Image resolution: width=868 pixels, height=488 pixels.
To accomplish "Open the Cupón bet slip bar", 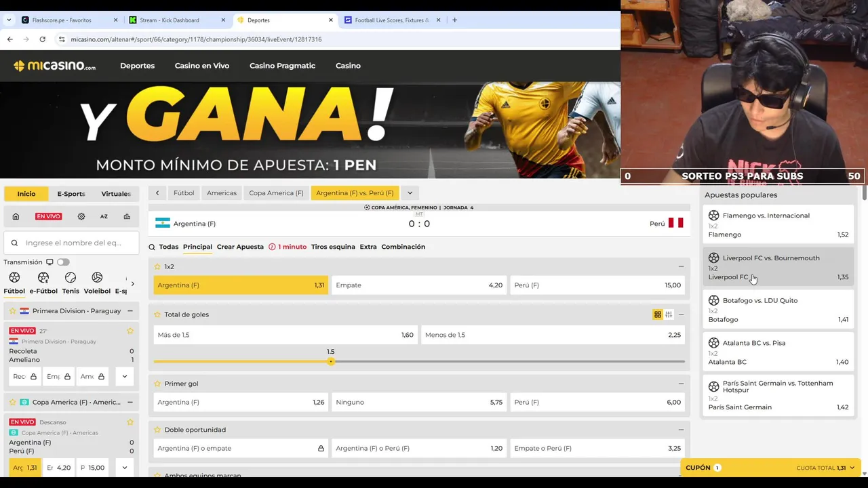I will click(x=771, y=468).
